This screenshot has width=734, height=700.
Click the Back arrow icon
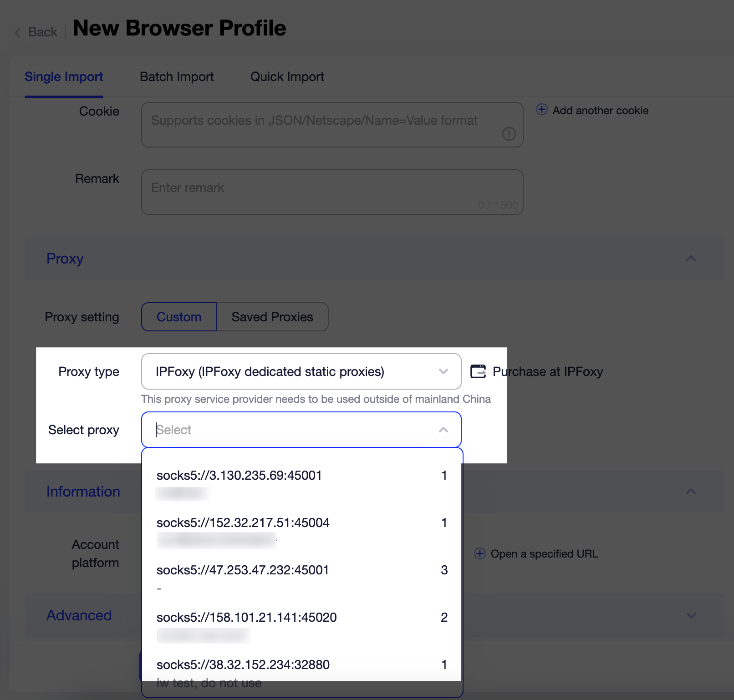[17, 33]
